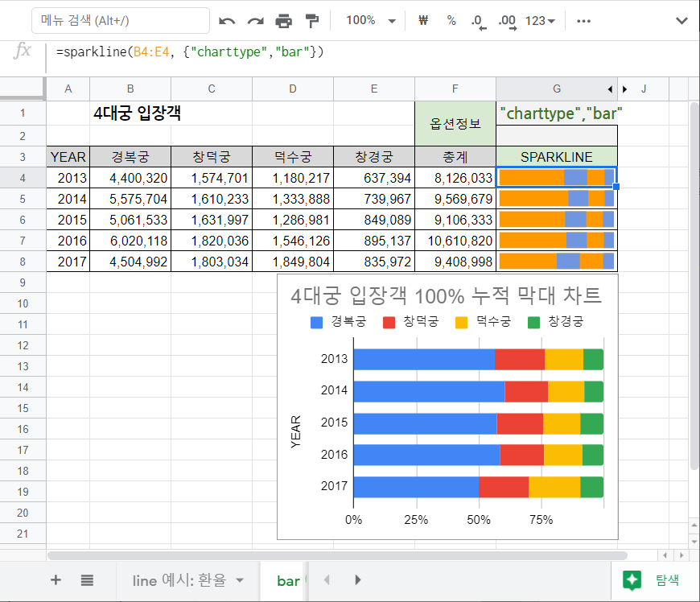
Task: Select the paint format roller tool
Action: click(x=313, y=21)
